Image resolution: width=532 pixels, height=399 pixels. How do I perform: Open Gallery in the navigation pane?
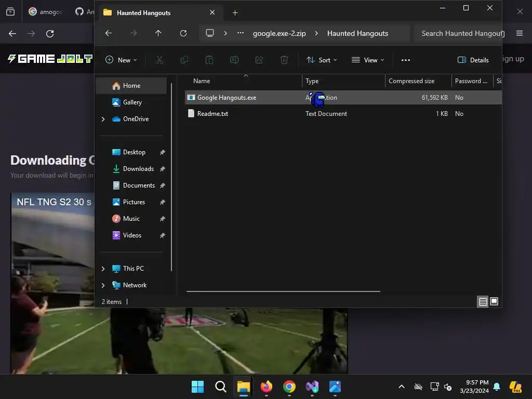point(131,102)
